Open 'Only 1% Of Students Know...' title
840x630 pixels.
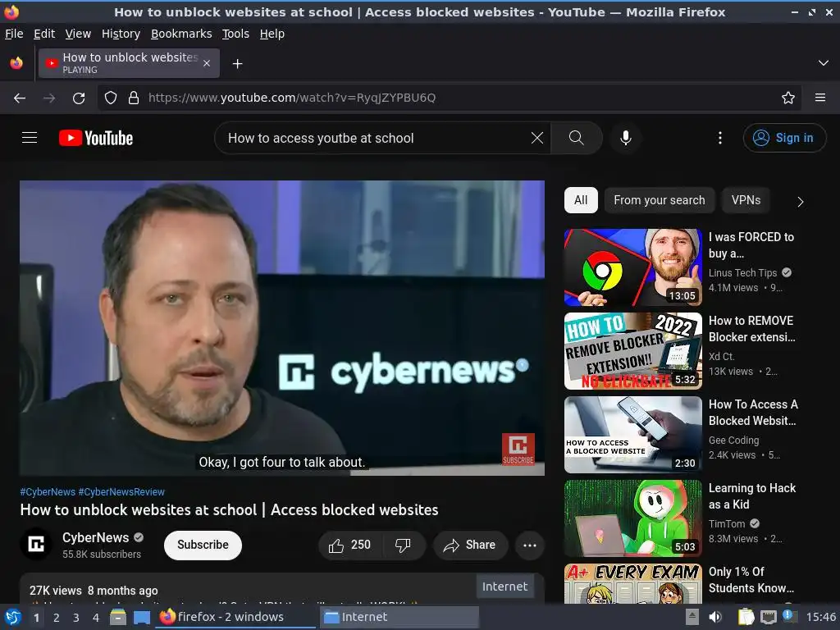click(x=751, y=580)
